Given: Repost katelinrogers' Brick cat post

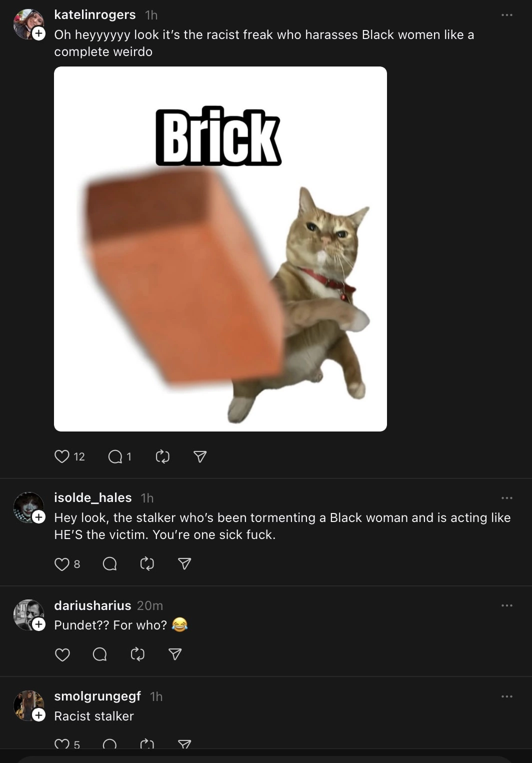Looking at the screenshot, I should [162, 456].
